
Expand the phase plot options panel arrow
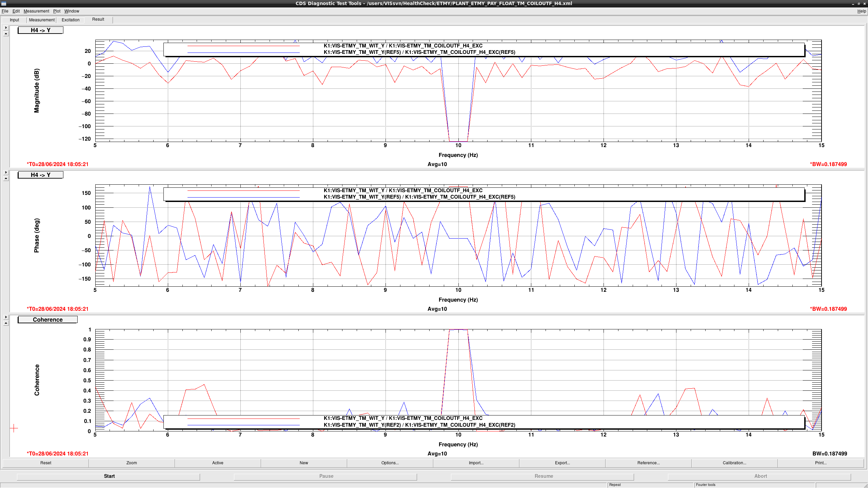6,172
